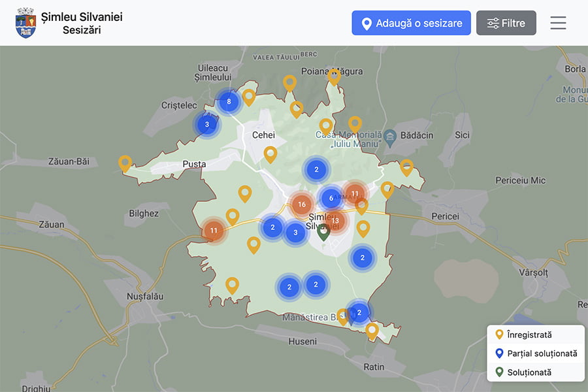Open the hamburger menu
The image size is (588, 392).
tap(558, 23)
